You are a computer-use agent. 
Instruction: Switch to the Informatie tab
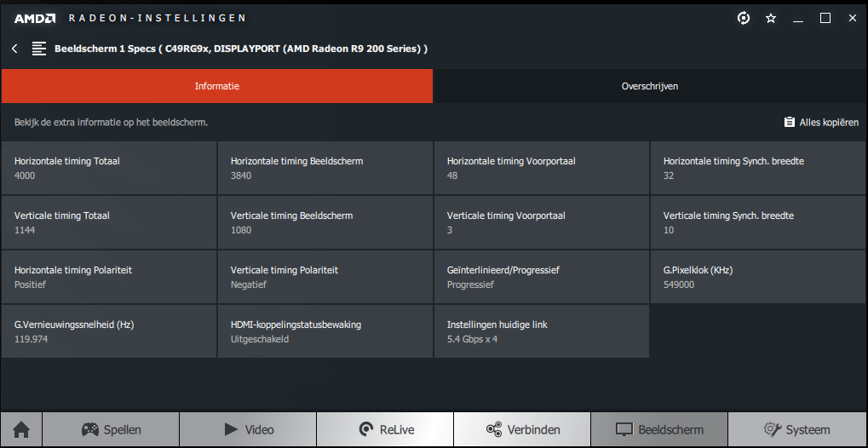(217, 86)
